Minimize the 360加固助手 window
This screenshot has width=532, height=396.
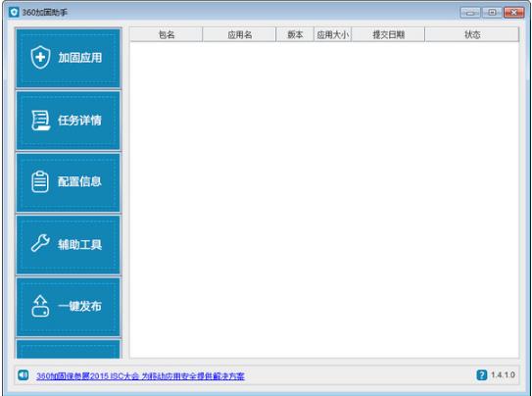click(x=470, y=13)
